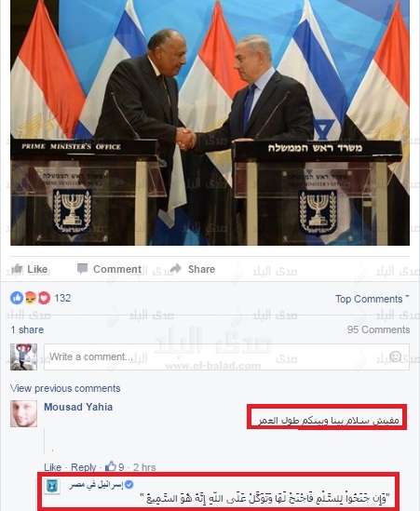Click the verified badge beside إسرائيل في مصر
This screenshot has height=511, width=420.
point(129,485)
